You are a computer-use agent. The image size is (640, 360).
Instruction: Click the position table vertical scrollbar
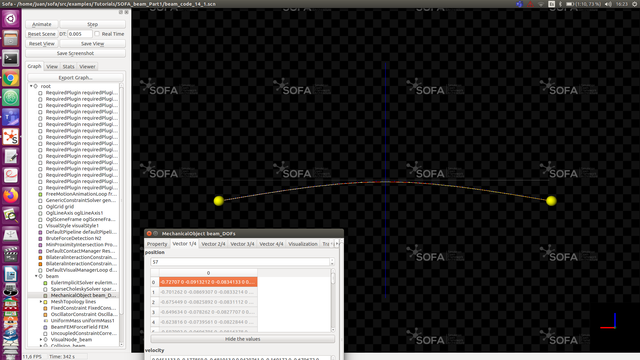333,300
